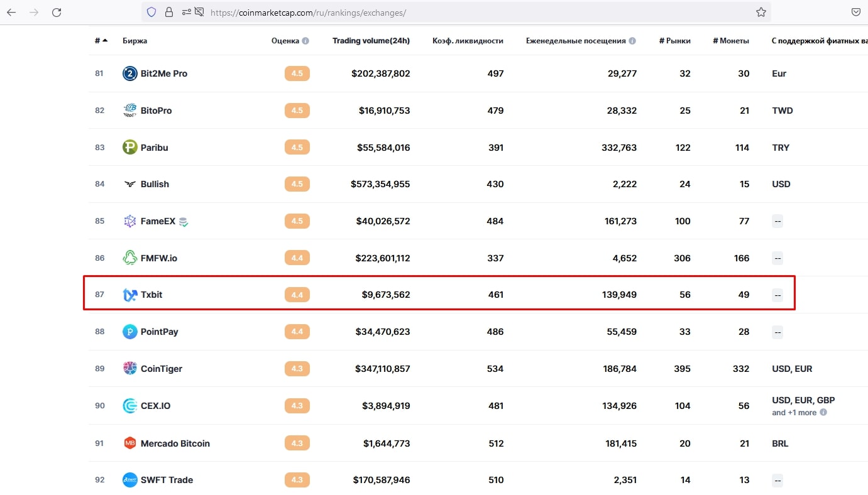Sort by Оценка column header
Screen dimensions: 868x495
point(285,41)
